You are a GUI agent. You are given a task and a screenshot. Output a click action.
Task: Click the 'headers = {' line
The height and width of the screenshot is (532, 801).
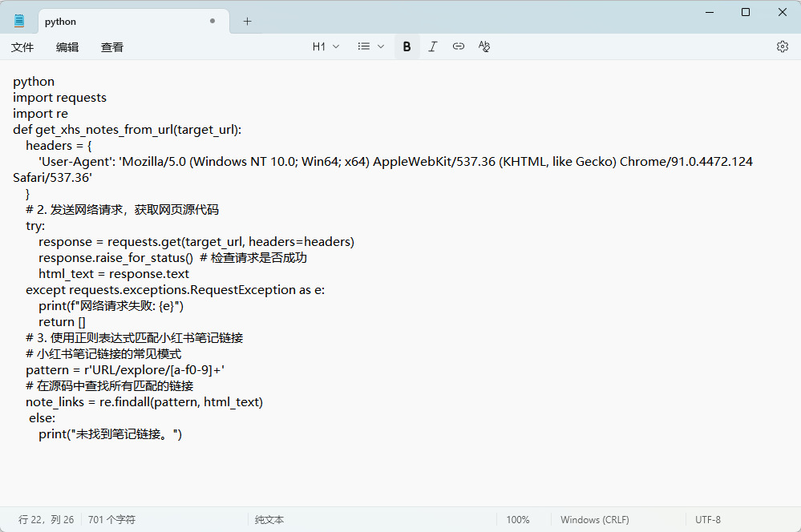[x=59, y=146]
